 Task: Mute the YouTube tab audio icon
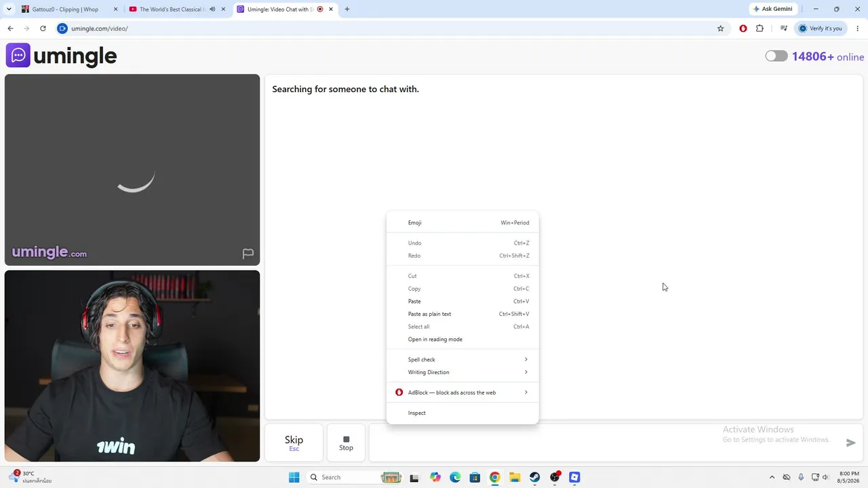click(x=212, y=9)
